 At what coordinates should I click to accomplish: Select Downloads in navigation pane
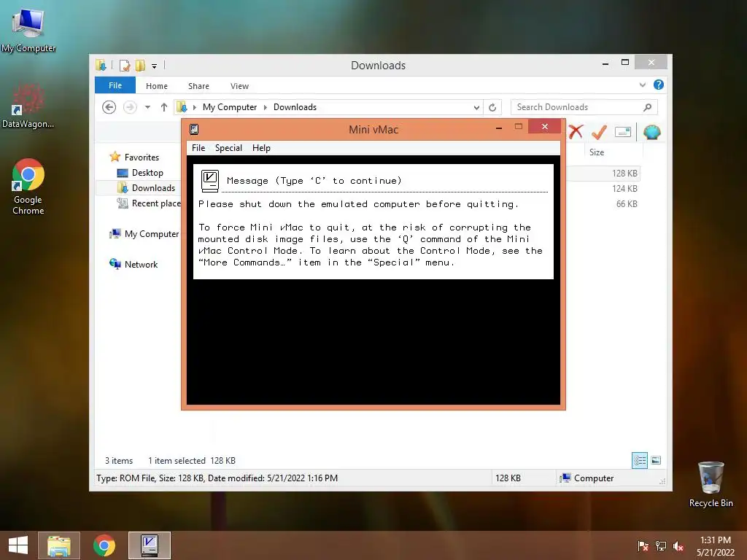153,187
